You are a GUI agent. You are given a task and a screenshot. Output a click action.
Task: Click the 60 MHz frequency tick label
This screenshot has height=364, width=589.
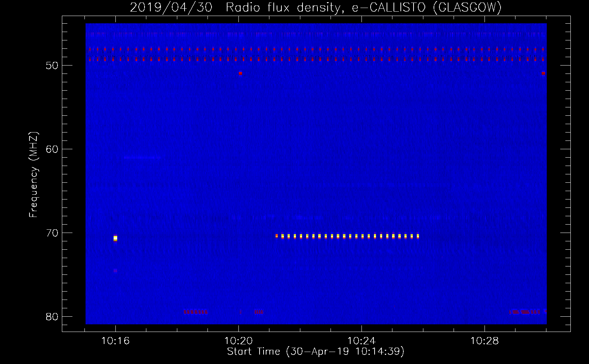point(52,149)
